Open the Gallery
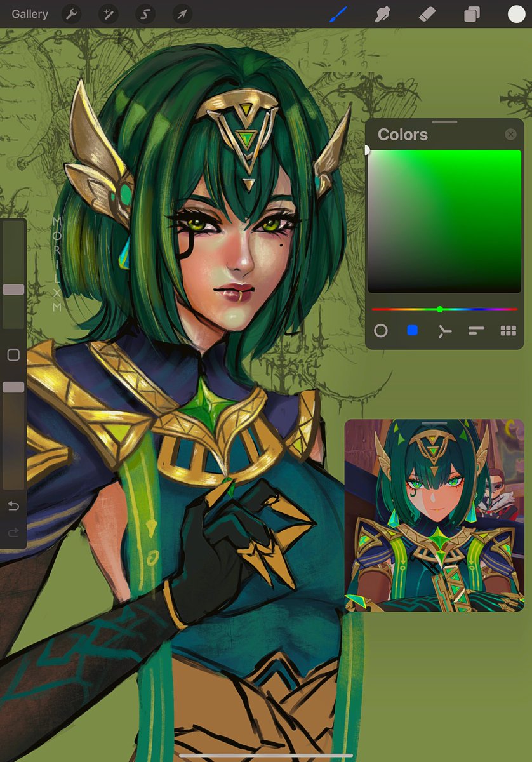 30,14
